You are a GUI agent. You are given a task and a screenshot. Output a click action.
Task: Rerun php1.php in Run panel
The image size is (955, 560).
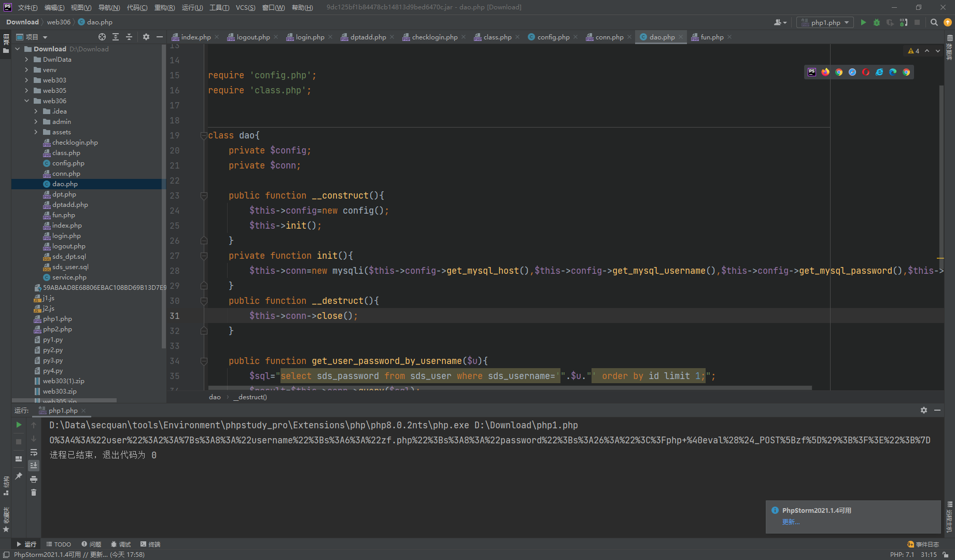tap(19, 425)
